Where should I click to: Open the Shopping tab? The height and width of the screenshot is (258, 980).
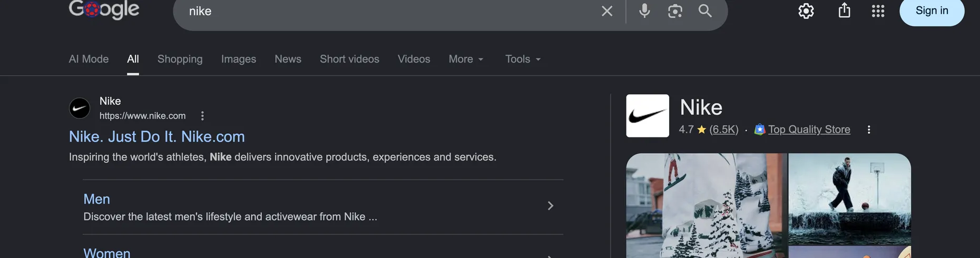(180, 59)
